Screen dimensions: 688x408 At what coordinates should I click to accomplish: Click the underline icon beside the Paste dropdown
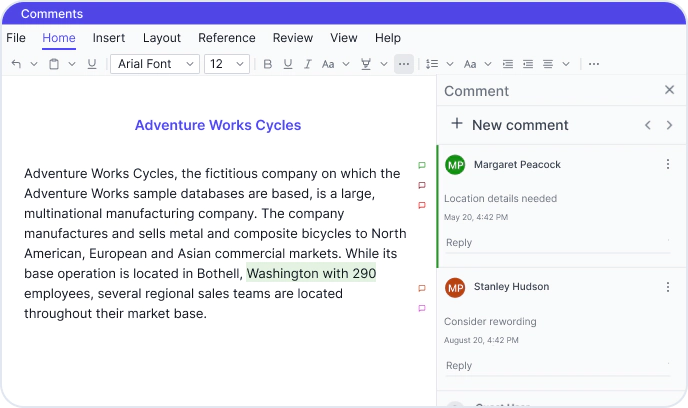tap(92, 64)
